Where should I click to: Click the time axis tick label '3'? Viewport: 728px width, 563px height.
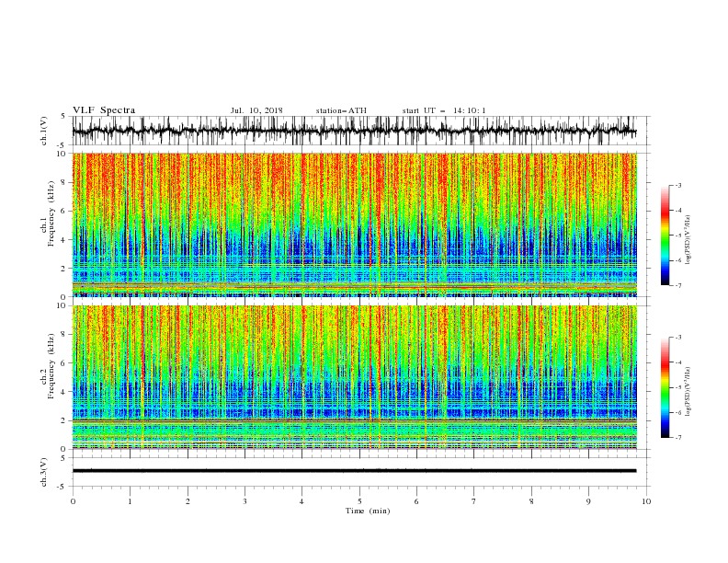pyautogui.click(x=245, y=501)
